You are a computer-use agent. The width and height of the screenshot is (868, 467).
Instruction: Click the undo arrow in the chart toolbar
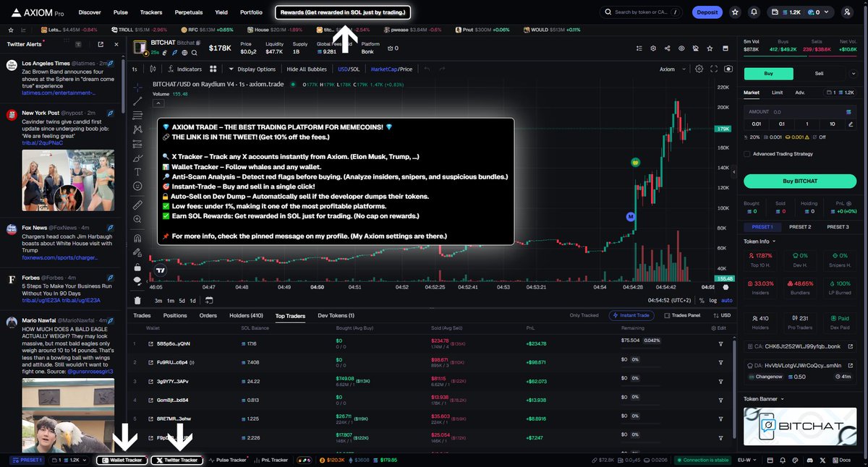[x=427, y=69]
